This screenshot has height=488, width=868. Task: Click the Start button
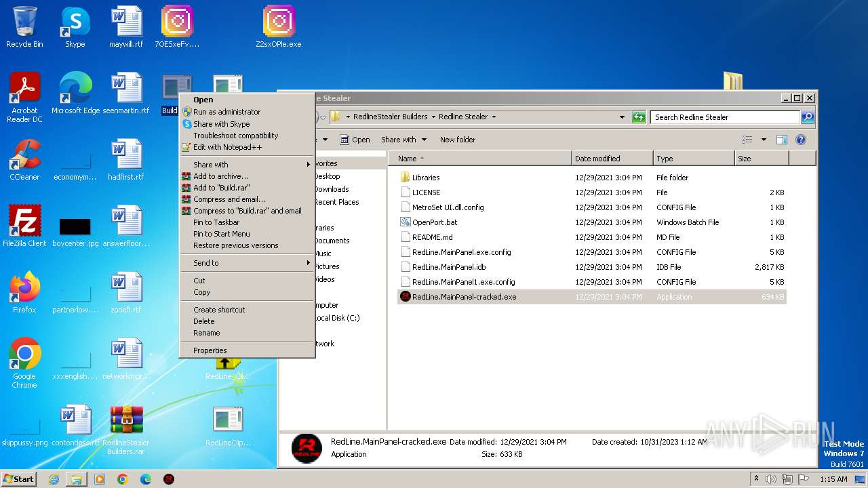[19, 479]
